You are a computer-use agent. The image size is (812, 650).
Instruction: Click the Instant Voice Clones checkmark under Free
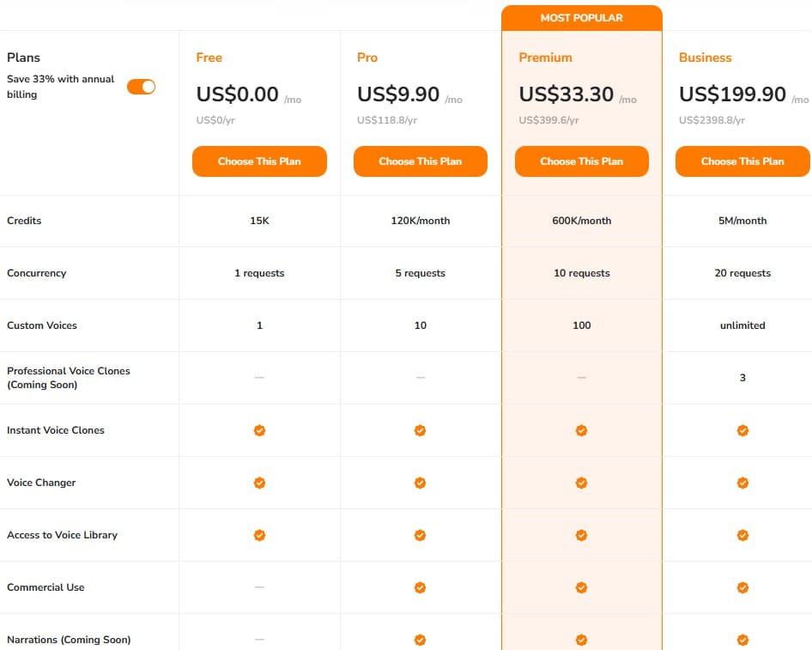click(x=259, y=430)
